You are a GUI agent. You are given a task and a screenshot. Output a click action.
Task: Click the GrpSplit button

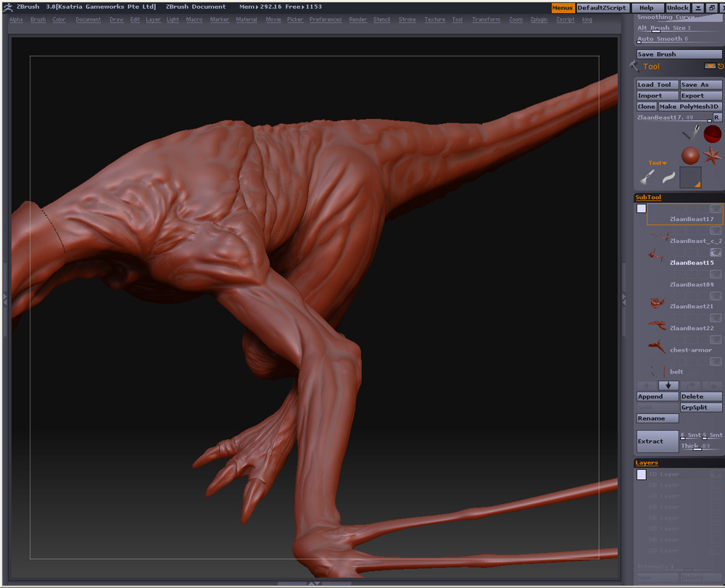tap(700, 407)
